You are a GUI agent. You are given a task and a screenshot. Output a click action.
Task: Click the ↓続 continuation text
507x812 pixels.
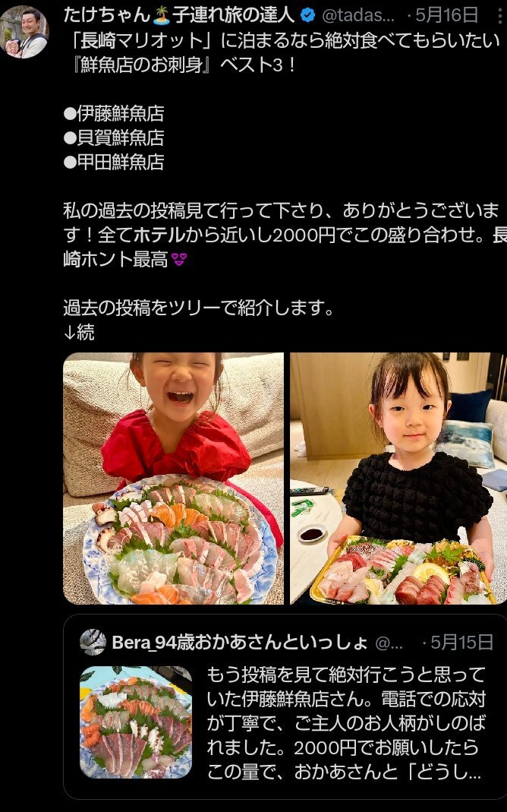tap(79, 333)
